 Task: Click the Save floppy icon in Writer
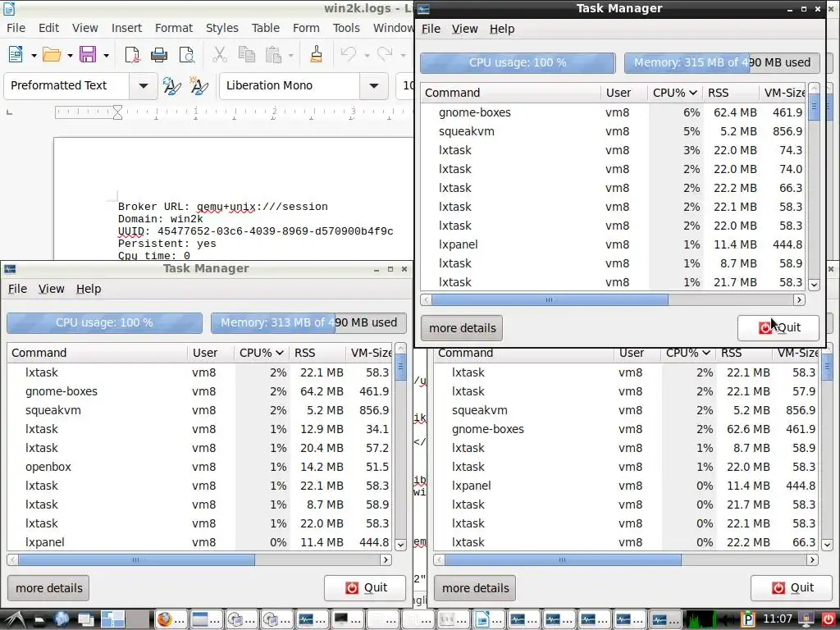(87, 54)
